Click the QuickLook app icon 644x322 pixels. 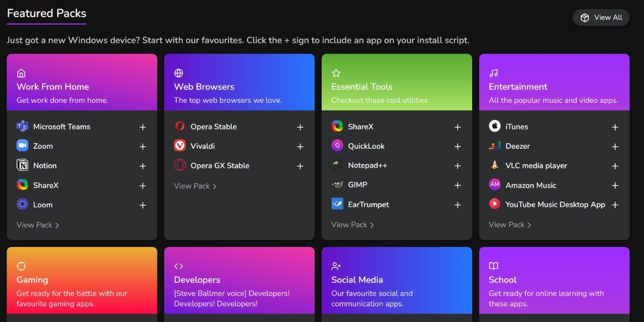point(337,146)
